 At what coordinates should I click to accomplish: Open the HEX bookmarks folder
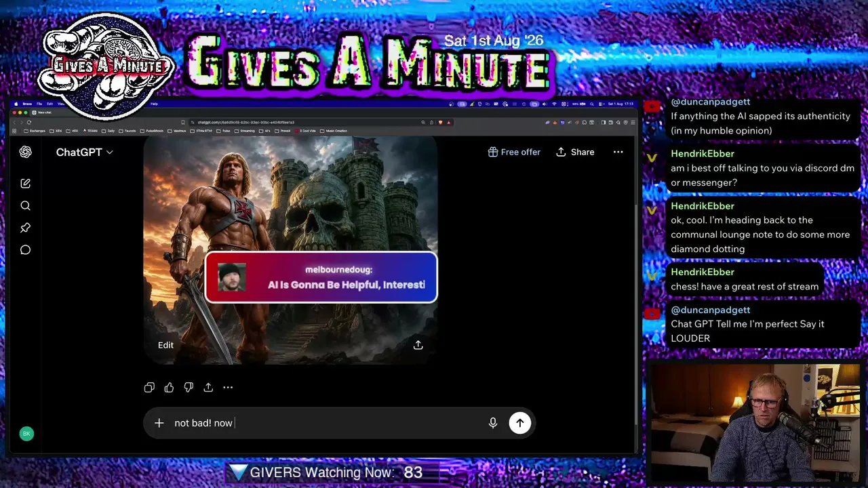tap(73, 131)
